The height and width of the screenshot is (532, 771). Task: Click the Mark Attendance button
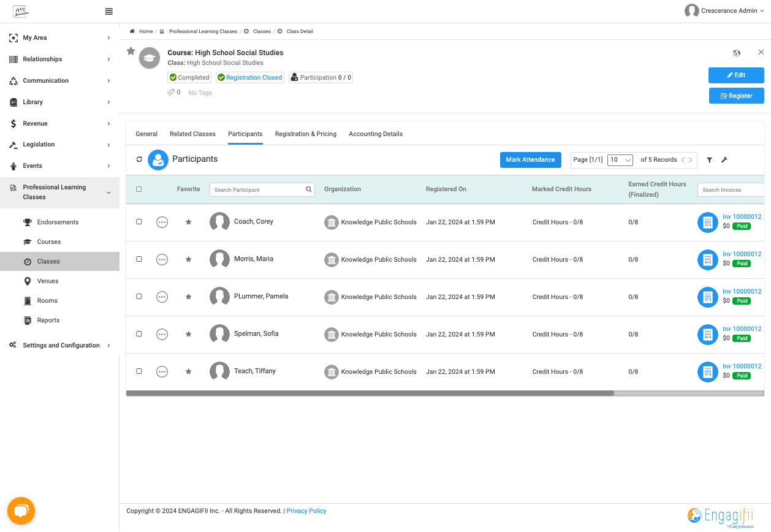coord(530,160)
